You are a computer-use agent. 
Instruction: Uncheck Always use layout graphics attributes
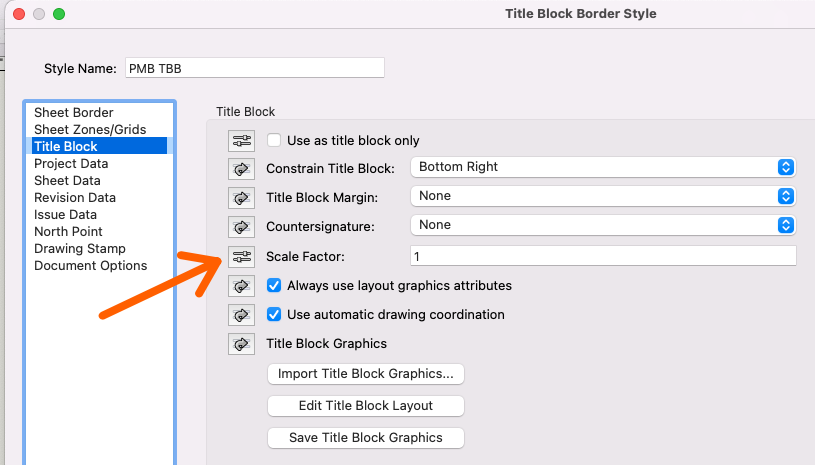274,286
